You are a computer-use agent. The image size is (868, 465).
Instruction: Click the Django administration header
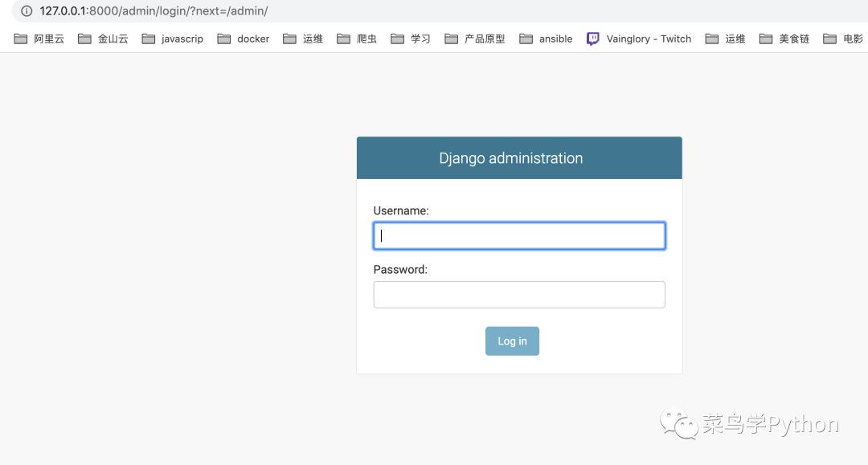point(511,158)
